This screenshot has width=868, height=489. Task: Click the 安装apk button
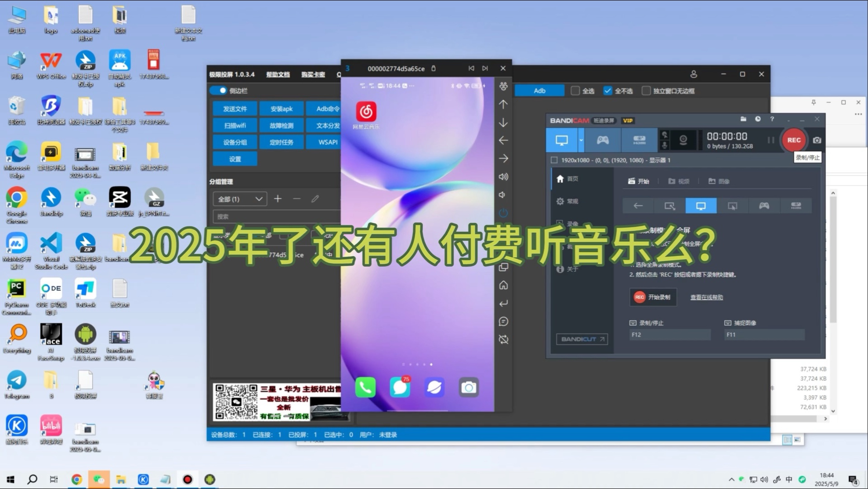click(281, 109)
